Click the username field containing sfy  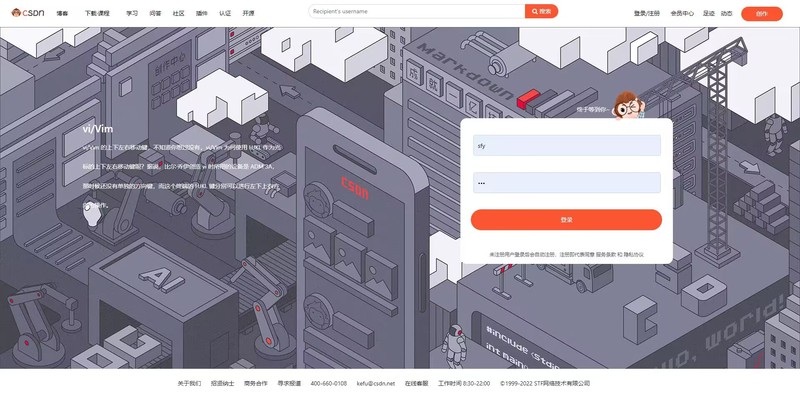point(567,145)
